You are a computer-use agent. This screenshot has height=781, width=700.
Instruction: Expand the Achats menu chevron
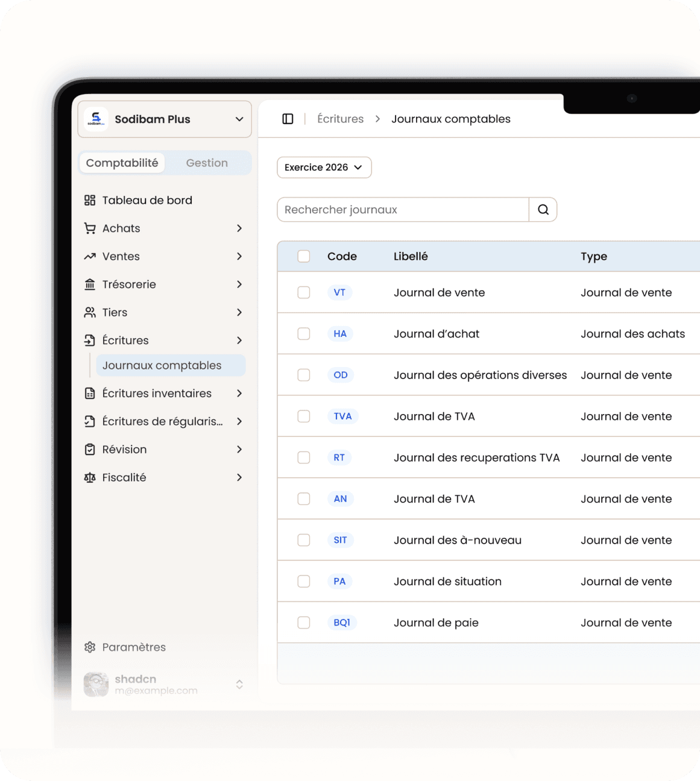click(x=239, y=228)
